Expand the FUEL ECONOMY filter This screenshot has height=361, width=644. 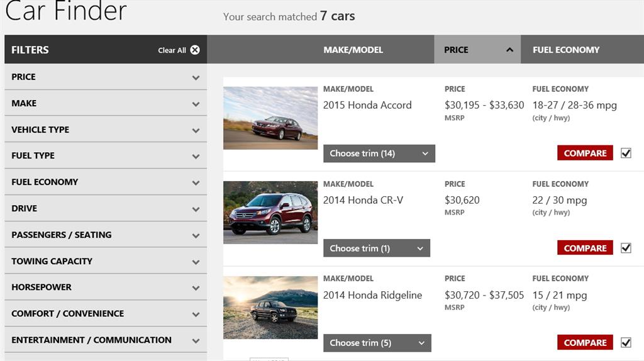pyautogui.click(x=106, y=182)
